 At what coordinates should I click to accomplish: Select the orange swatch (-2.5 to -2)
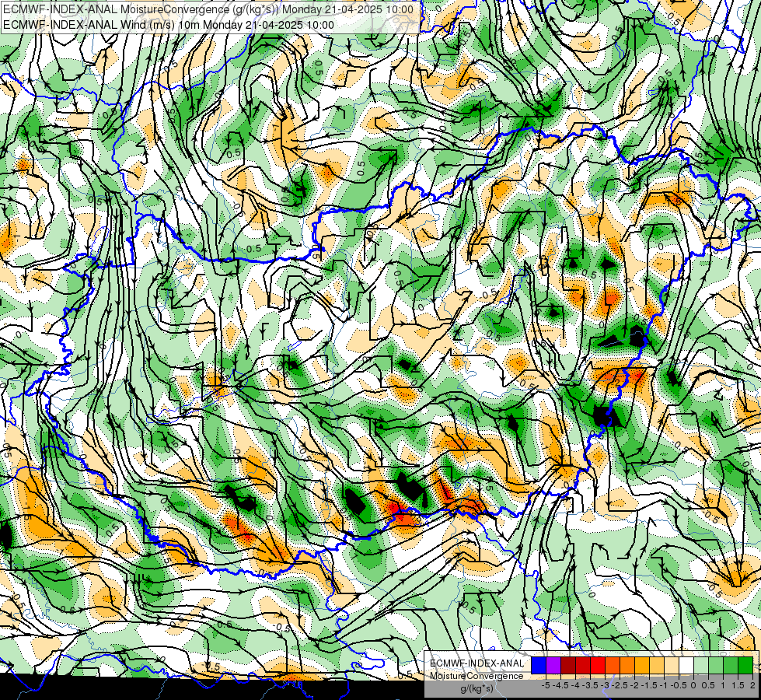(x=627, y=665)
